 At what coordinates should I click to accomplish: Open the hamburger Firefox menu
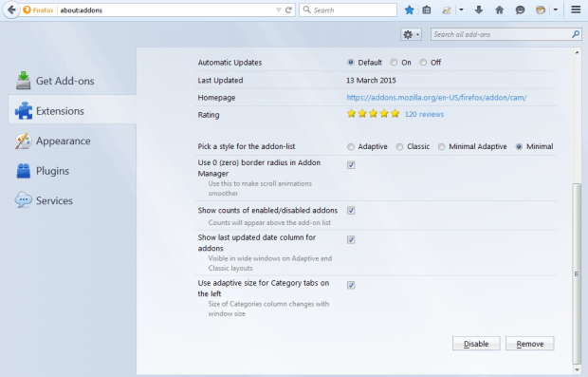[x=576, y=9]
